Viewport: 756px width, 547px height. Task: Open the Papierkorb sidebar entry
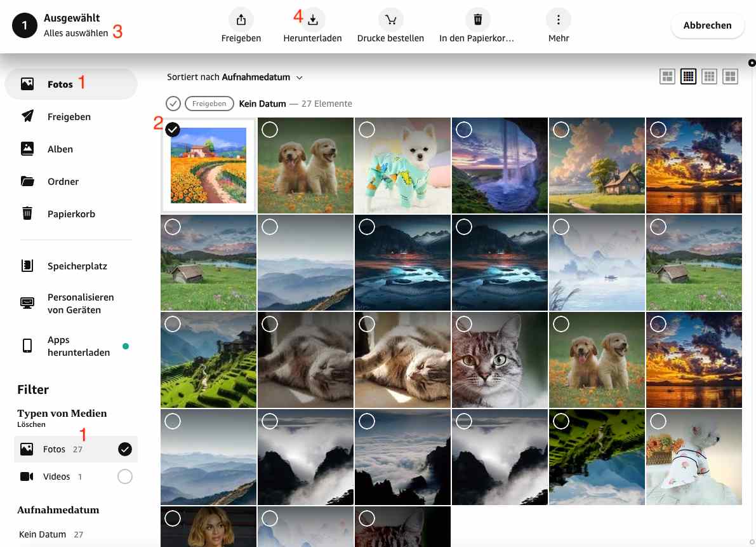click(x=71, y=213)
